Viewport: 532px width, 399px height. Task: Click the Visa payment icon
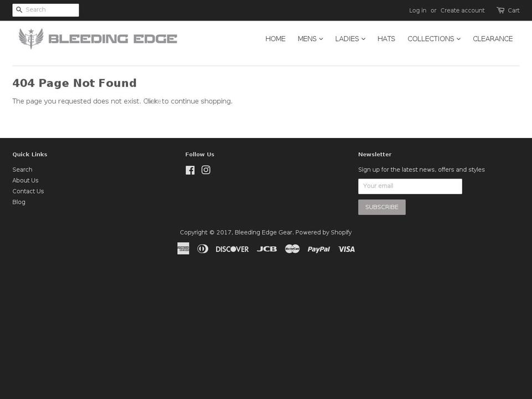pos(346,249)
